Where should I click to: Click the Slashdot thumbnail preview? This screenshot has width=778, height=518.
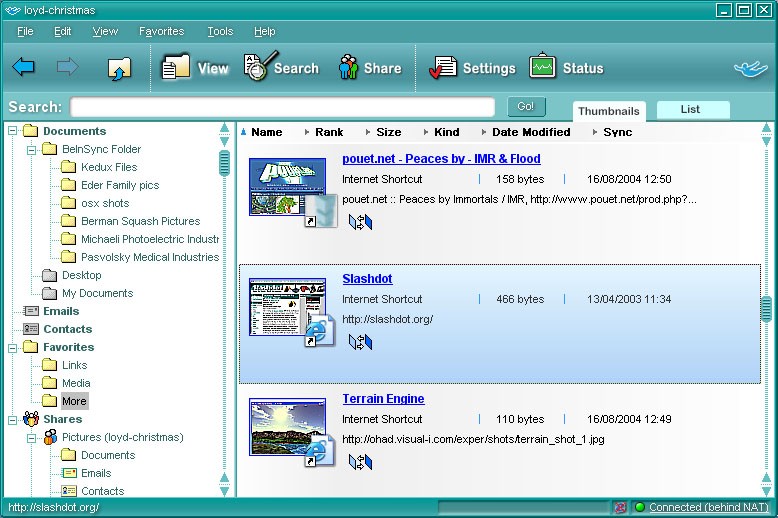tap(288, 307)
